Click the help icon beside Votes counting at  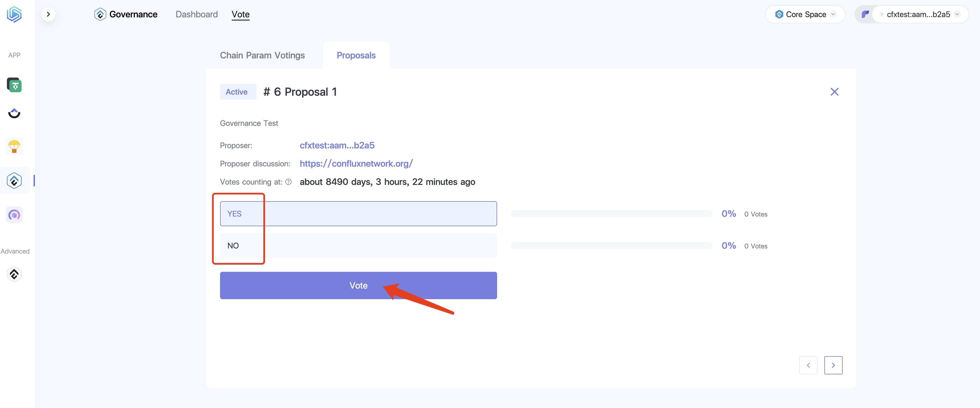click(x=288, y=182)
